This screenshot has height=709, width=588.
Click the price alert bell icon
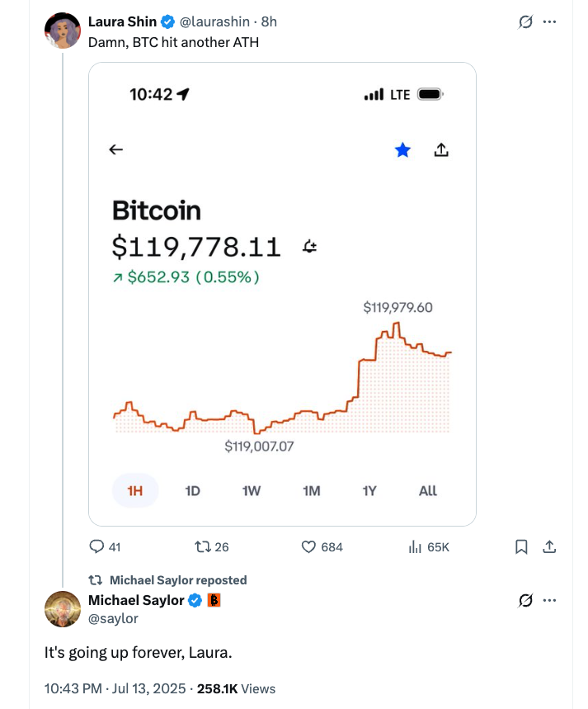point(310,246)
